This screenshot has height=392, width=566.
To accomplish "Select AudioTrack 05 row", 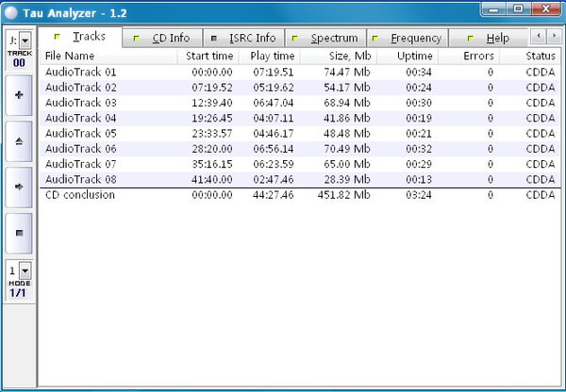I will pyautogui.click(x=300, y=134).
